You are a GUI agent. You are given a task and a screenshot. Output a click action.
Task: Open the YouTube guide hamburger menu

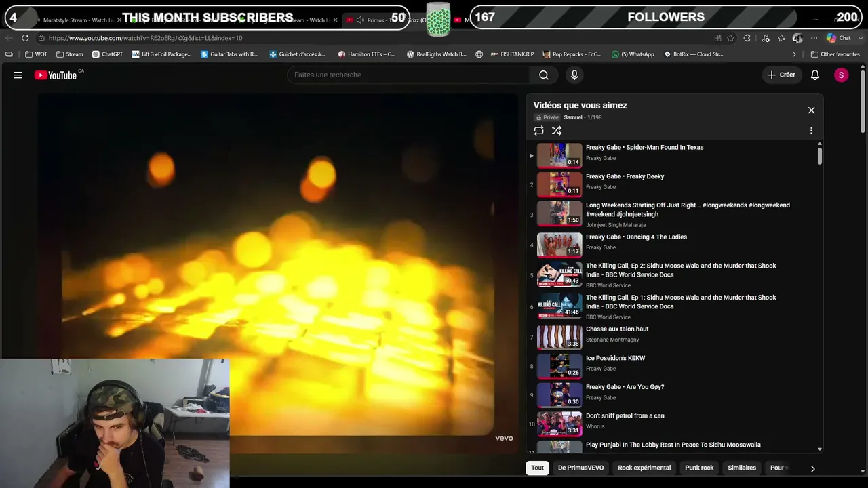point(18,75)
